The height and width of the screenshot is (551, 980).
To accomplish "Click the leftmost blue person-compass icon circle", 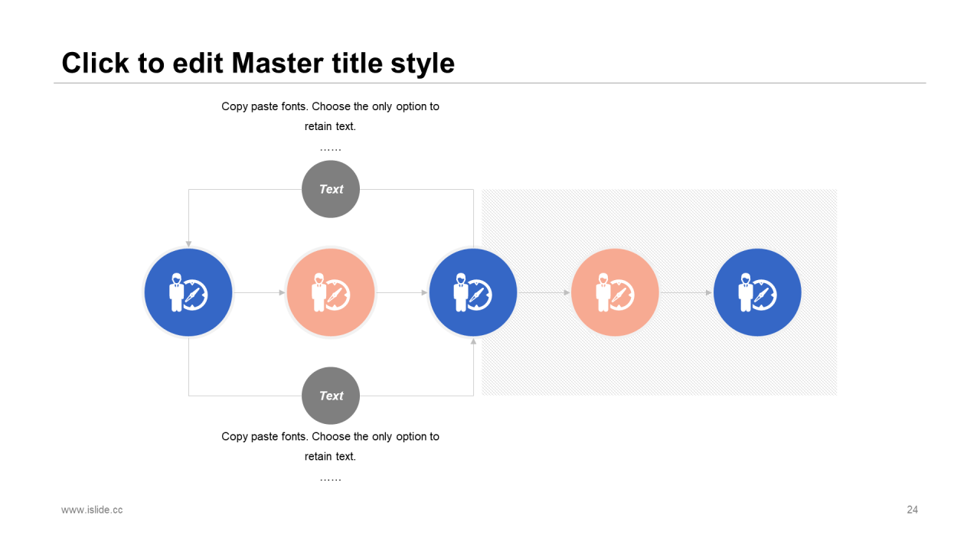I will click(188, 292).
